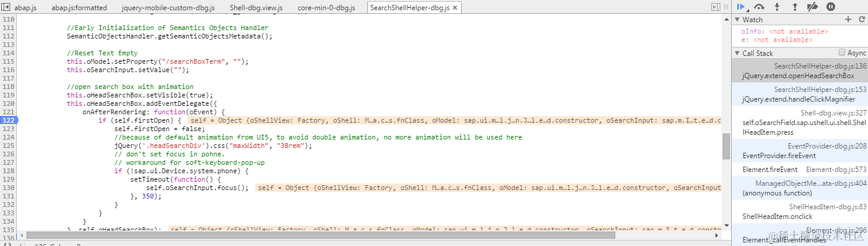The height and width of the screenshot is (246, 868).
Task: Click the ShellHeadItem-dbg.js:83 location link
Action: tap(828, 207)
